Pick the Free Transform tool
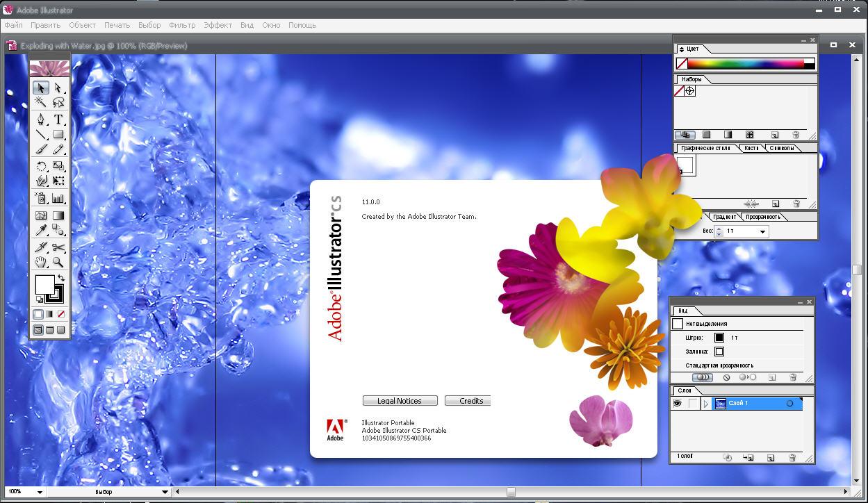The width and height of the screenshot is (868, 503). tap(58, 181)
